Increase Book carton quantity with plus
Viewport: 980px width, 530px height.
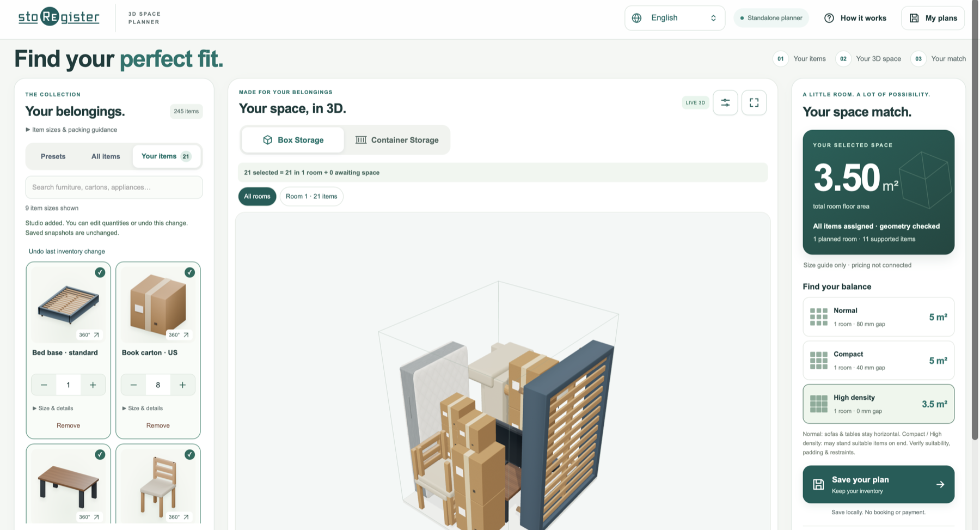[x=182, y=385]
